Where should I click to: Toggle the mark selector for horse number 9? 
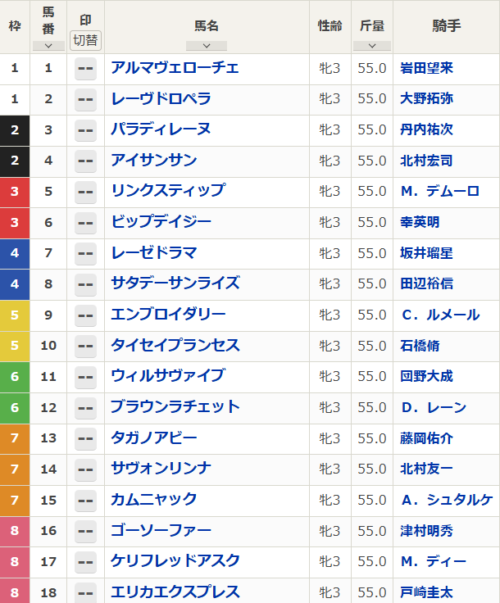[x=85, y=315]
